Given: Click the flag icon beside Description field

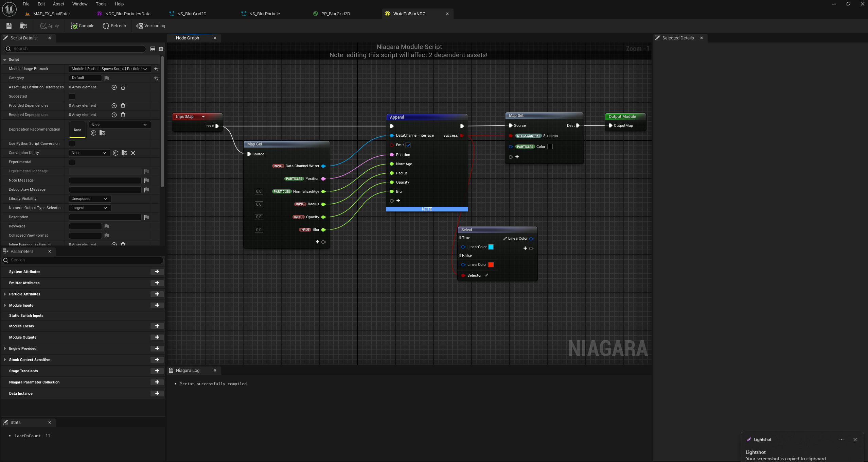Looking at the screenshot, I should pyautogui.click(x=146, y=217).
